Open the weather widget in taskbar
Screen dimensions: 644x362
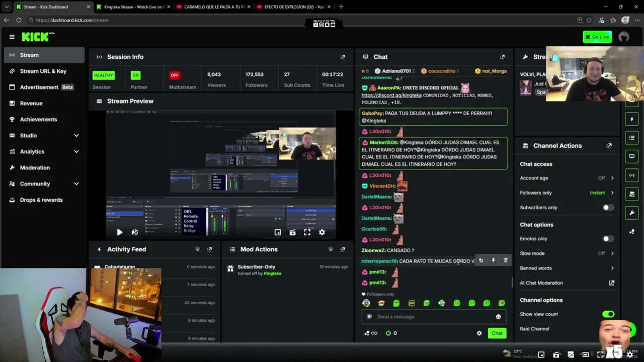[520, 353]
